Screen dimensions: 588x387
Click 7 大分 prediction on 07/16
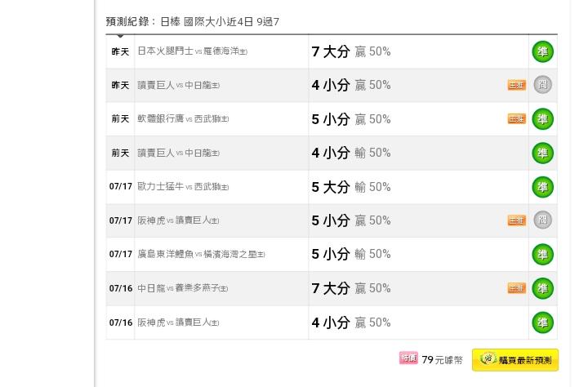tap(331, 288)
